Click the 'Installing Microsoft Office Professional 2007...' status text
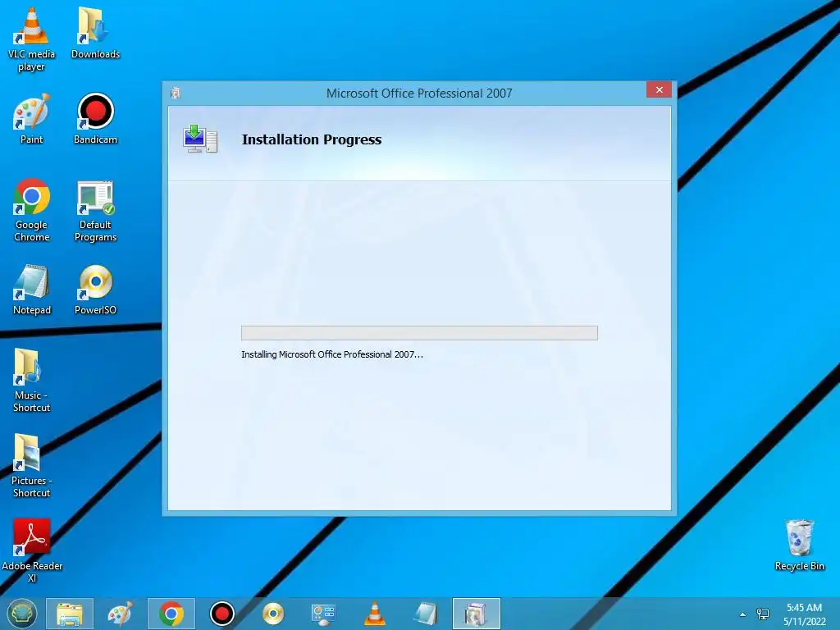Screen dimensions: 840x630 pyautogui.click(x=332, y=354)
